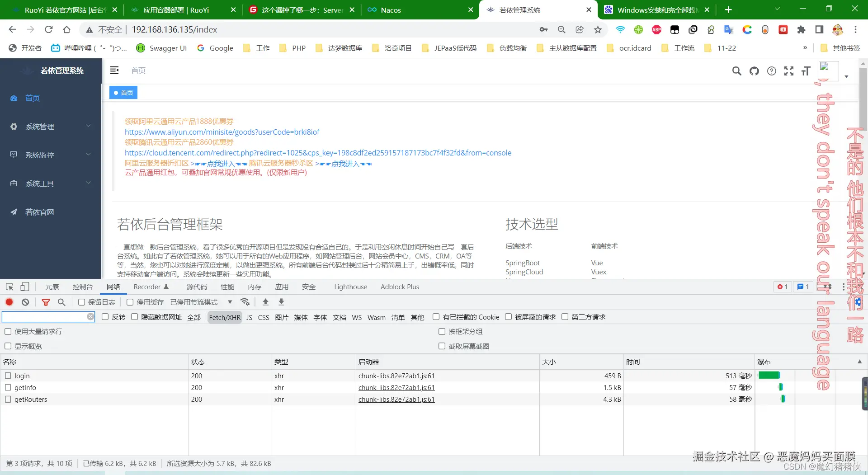Screen dimensions: 868x475
Task: Open chunk-libs initiator link for login
Action: point(396,376)
